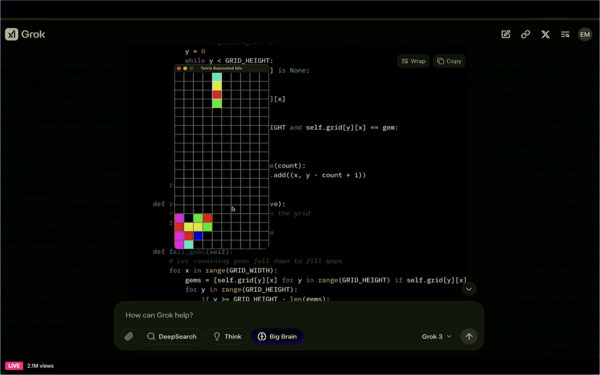Jump to bottom with the down chevron button
600x375 pixels.
469,289
